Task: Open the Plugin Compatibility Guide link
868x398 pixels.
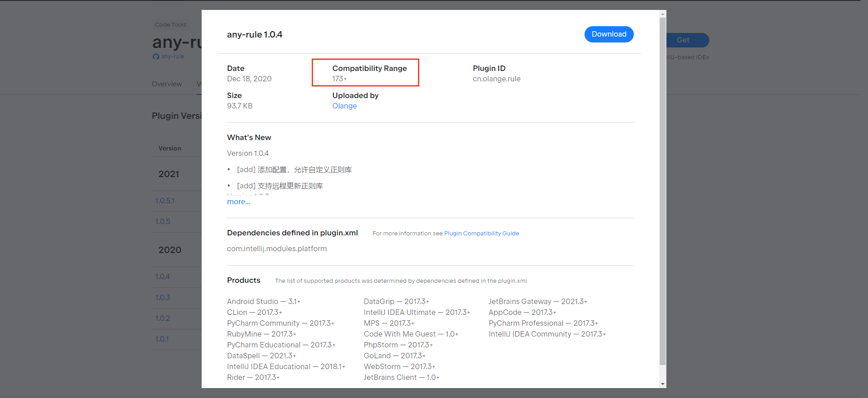Action: point(481,234)
